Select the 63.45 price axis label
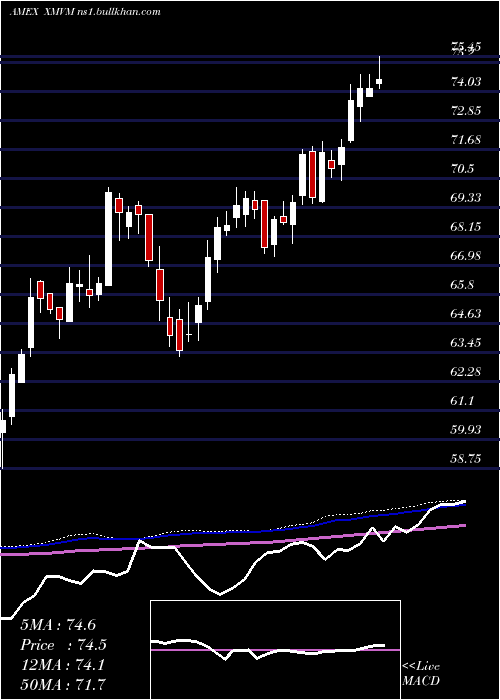The image size is (500, 700). (467, 343)
